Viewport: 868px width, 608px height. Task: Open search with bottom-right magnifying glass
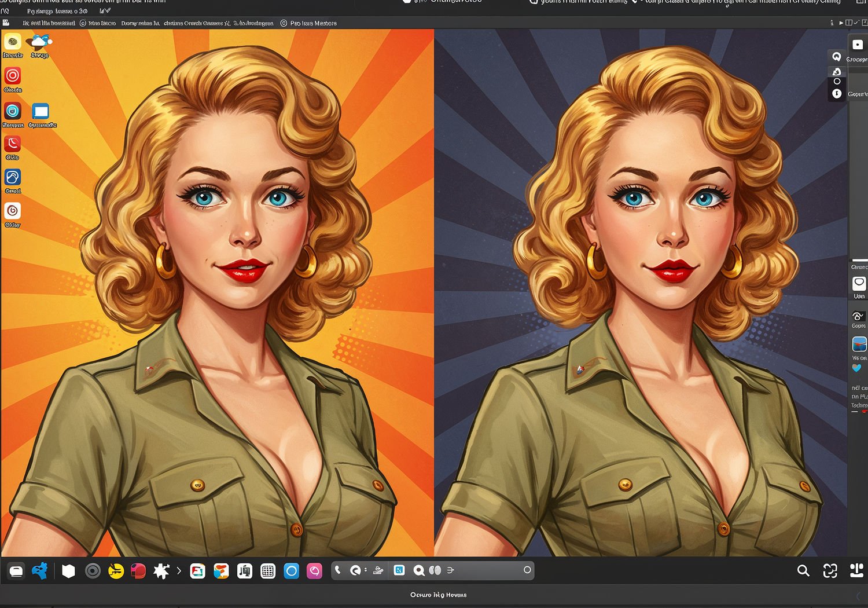coord(803,571)
